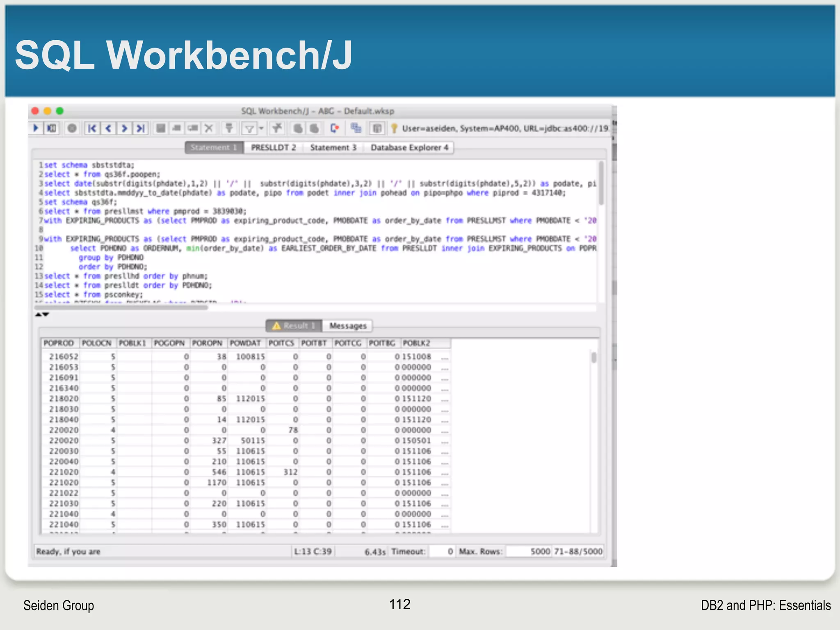Click the rollback database icon

(314, 128)
